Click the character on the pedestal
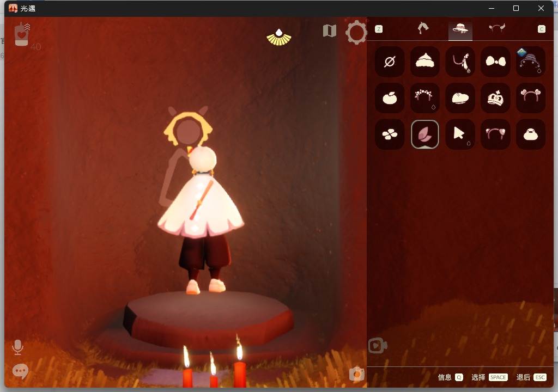The image size is (558, 392). [201, 220]
